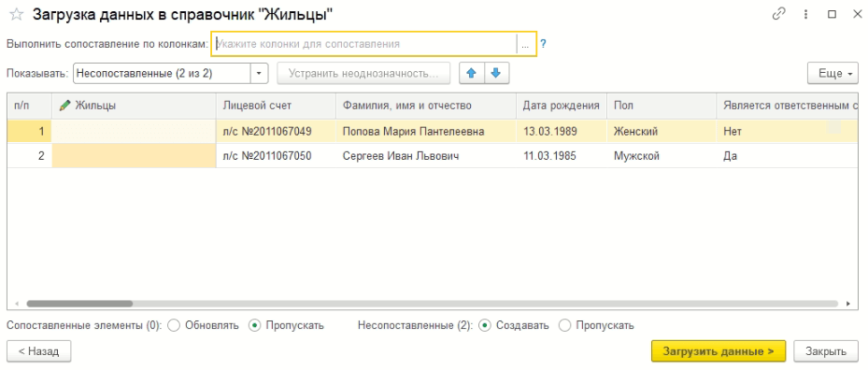Viewport: 868px width, 370px height.
Task: Focus the columns matching input field
Action: [364, 44]
